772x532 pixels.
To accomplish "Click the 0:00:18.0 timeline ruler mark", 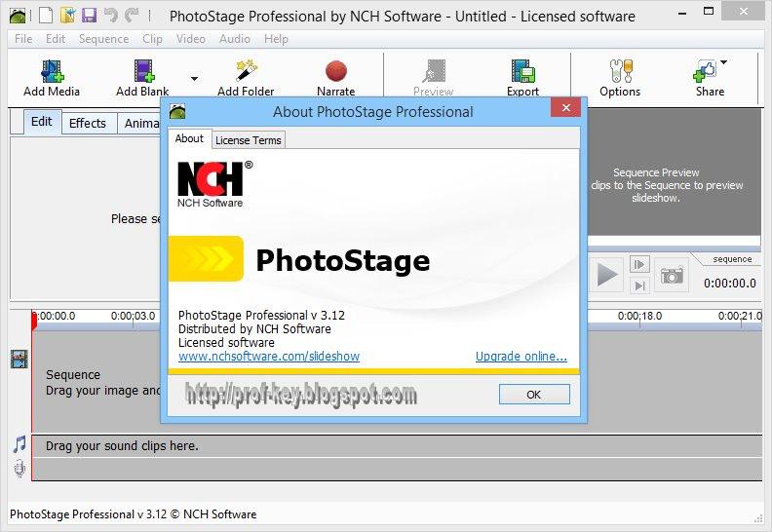I will 639,316.
